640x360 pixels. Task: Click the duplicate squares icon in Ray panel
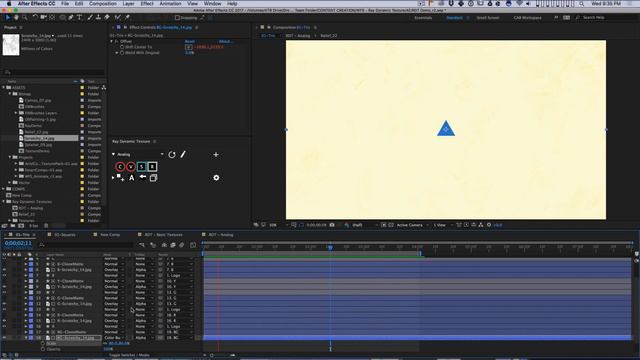[153, 178]
